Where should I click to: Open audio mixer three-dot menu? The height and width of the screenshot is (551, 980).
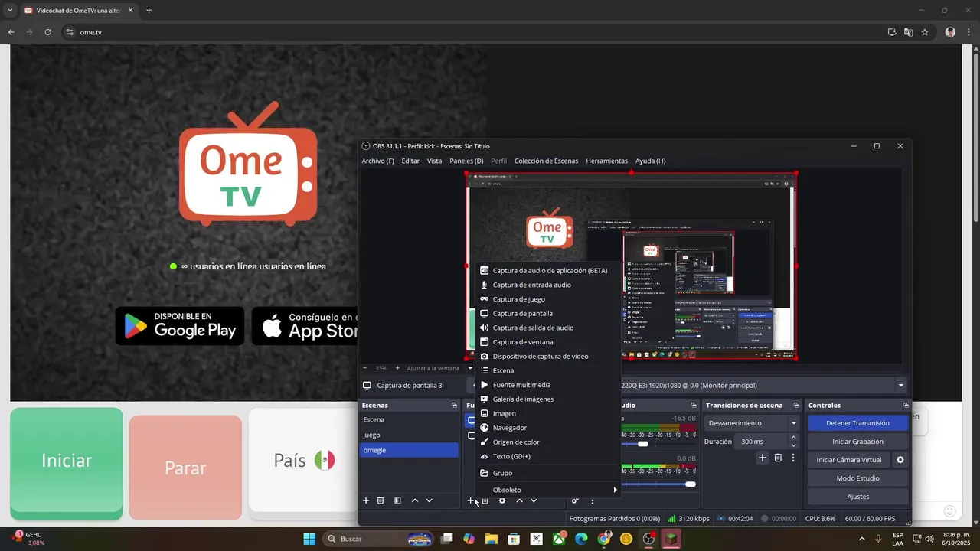592,500
